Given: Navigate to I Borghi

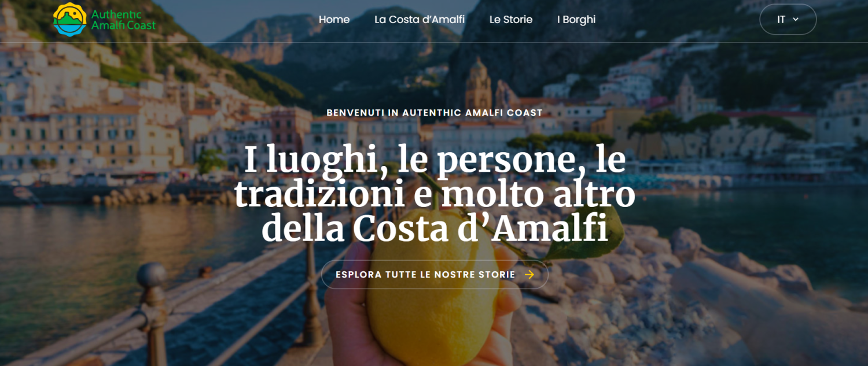Looking at the screenshot, I should (x=576, y=19).
